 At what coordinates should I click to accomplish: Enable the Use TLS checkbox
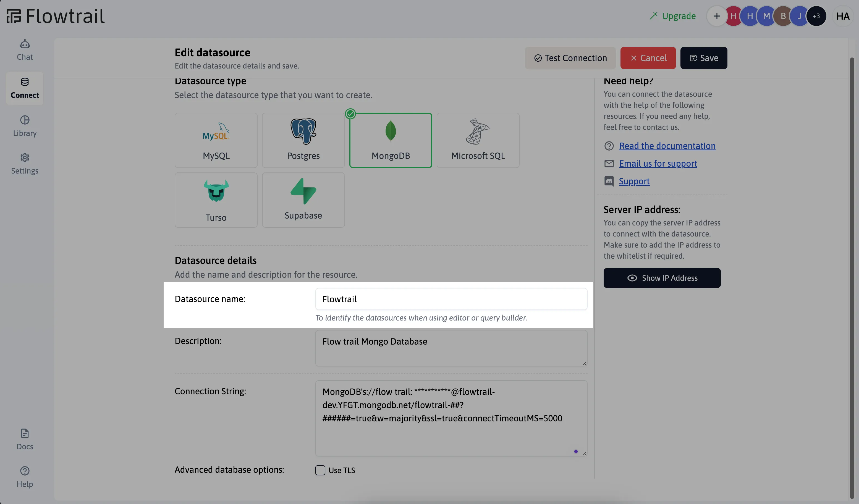tap(320, 470)
